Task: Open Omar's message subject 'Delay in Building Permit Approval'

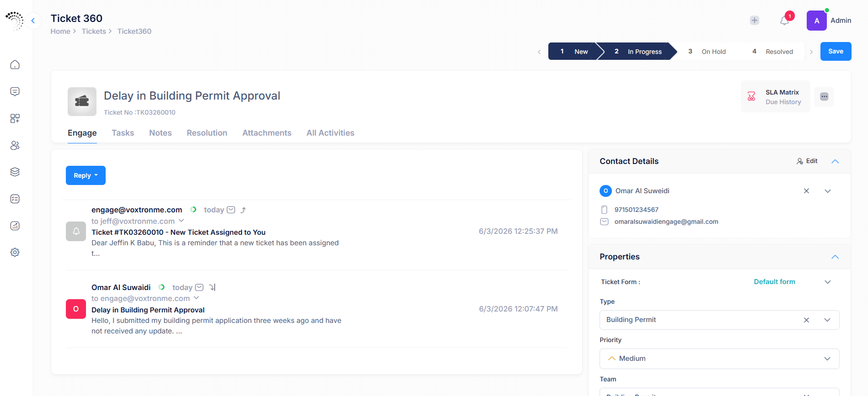Action: coord(148,310)
